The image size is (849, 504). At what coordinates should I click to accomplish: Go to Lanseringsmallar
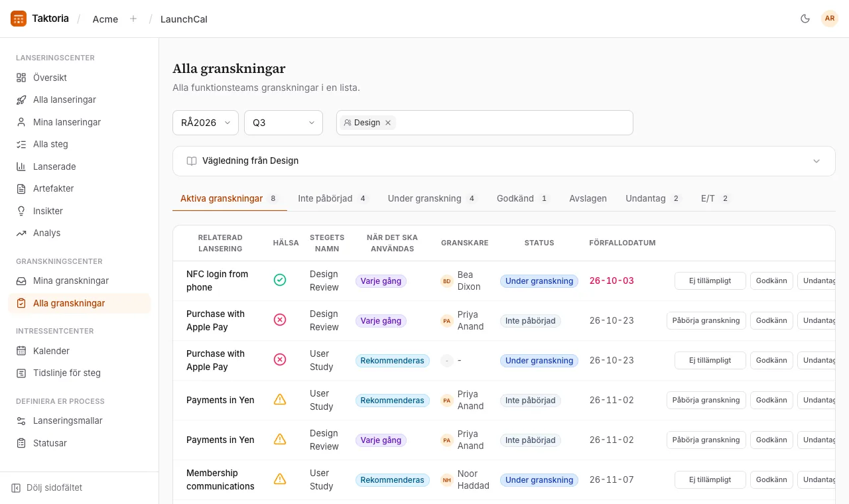point(80,420)
